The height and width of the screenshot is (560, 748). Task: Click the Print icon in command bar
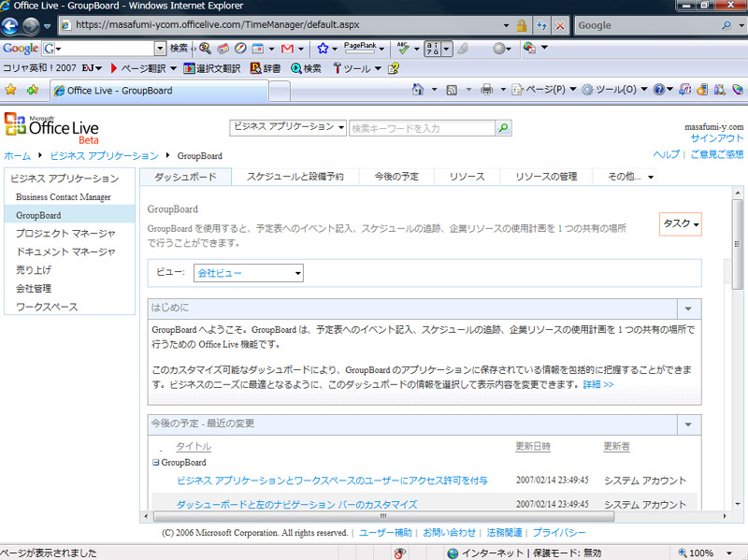(486, 89)
